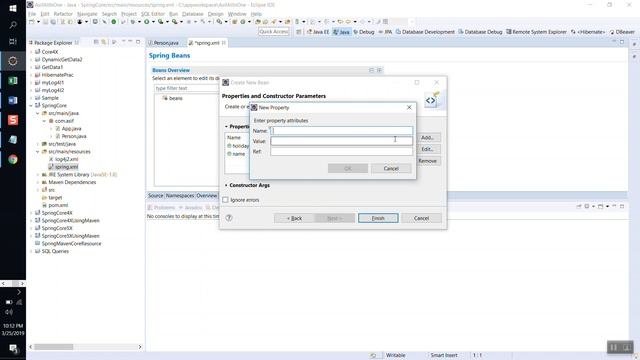Click the Quick Access search box
Viewport: 640px width, 360px height.
tap(274, 32)
